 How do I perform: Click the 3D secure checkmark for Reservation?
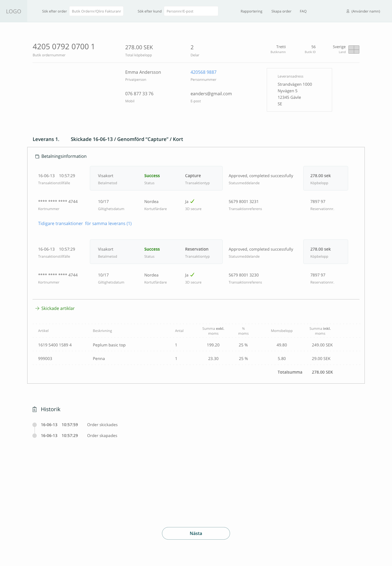(x=192, y=275)
